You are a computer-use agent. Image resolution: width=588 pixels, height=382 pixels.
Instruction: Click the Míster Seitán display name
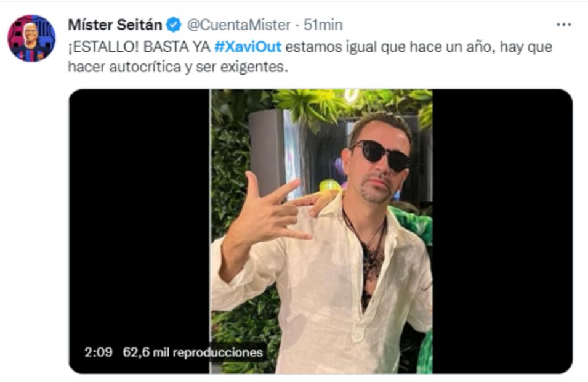[x=115, y=25]
